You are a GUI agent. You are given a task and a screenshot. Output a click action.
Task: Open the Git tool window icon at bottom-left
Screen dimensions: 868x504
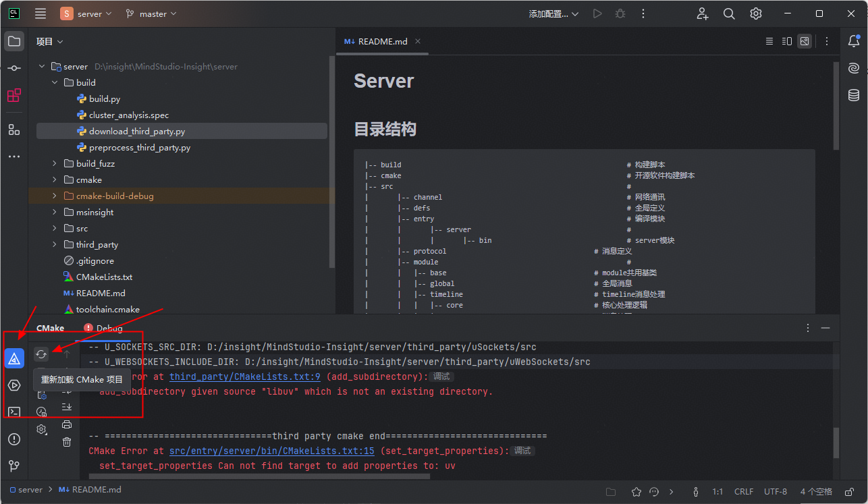click(x=14, y=466)
